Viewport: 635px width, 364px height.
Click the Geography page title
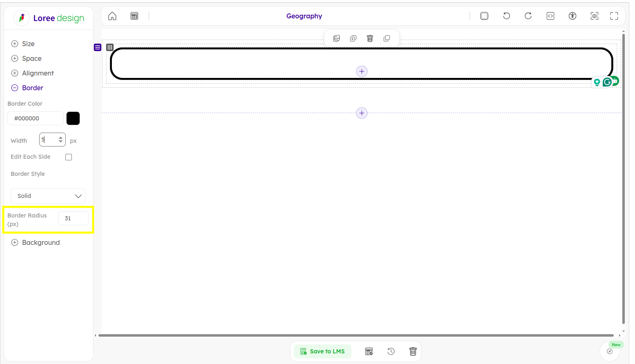coord(304,16)
